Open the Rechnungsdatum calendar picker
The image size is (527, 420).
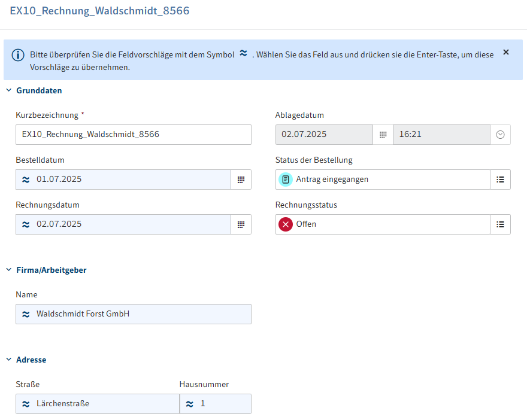(x=241, y=224)
